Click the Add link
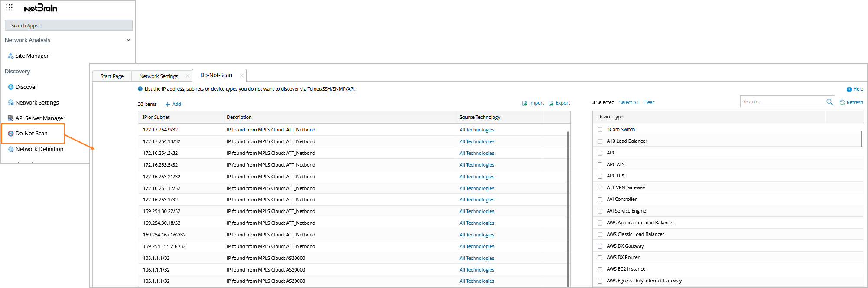 [177, 105]
